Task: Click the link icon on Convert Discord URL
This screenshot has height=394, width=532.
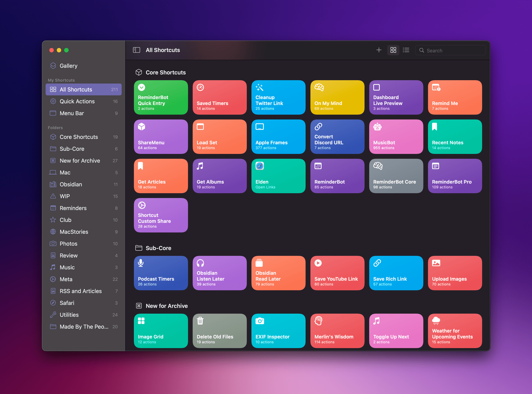Action: tap(318, 127)
